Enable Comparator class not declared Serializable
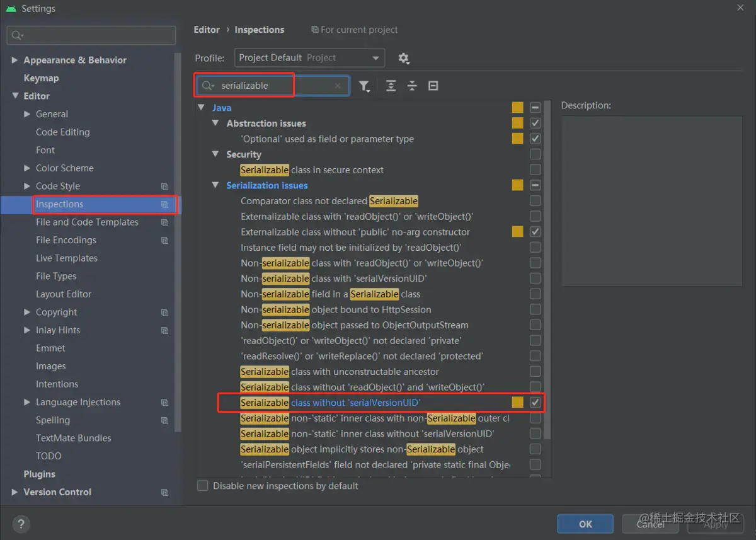 tap(535, 201)
